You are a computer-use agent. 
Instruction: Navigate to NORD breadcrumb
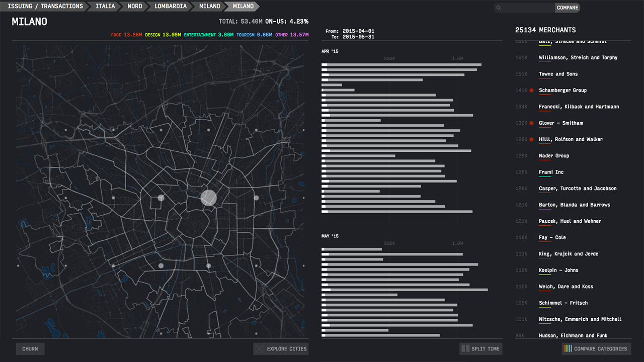135,7
